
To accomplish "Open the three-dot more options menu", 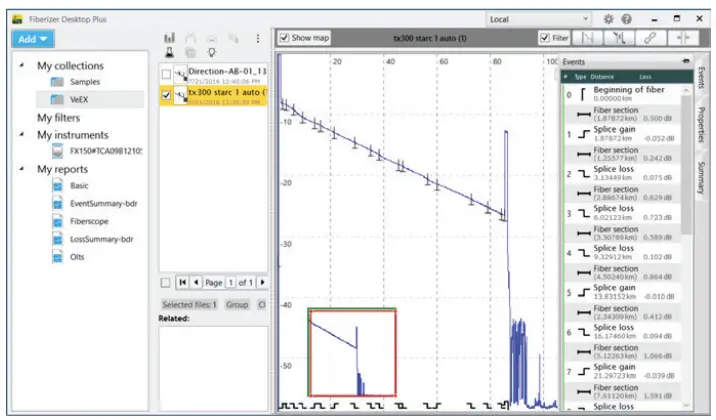I will [258, 38].
